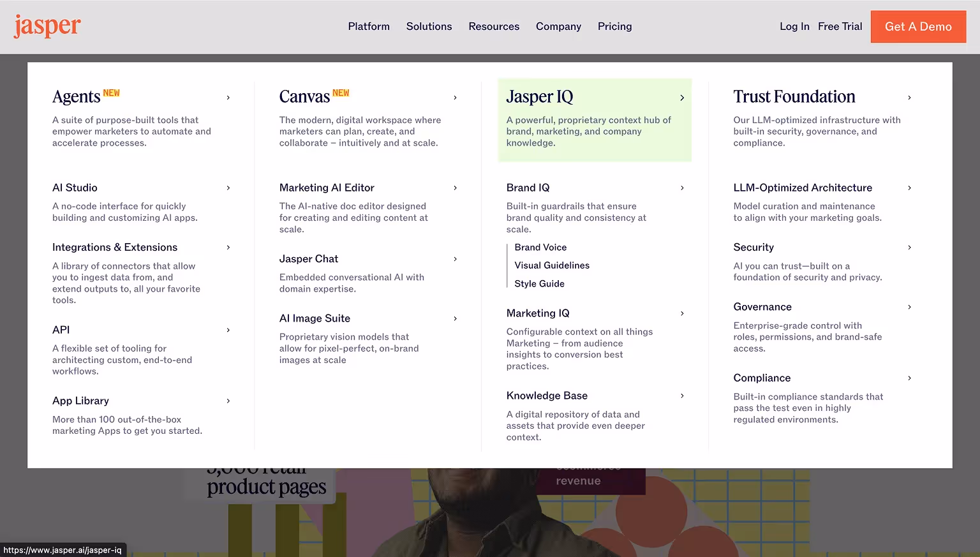The width and height of the screenshot is (980, 557).
Task: Open the Security link
Action: pyautogui.click(x=754, y=248)
